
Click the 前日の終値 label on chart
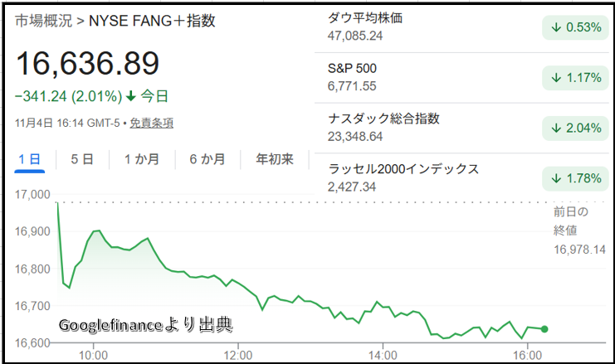[570, 219]
